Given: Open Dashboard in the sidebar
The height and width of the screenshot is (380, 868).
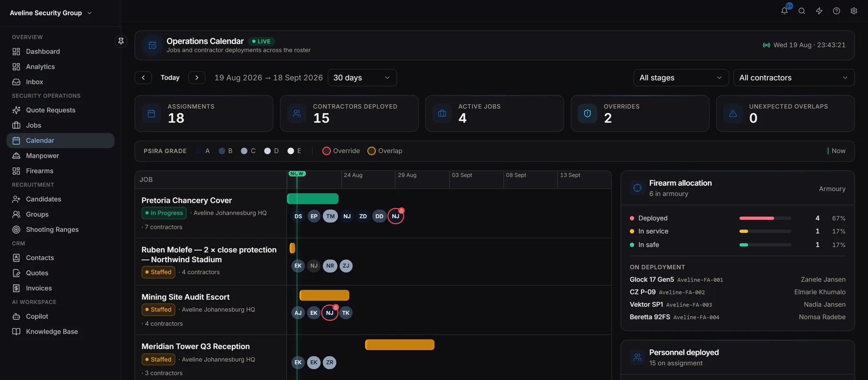Looking at the screenshot, I should tap(60, 52).
